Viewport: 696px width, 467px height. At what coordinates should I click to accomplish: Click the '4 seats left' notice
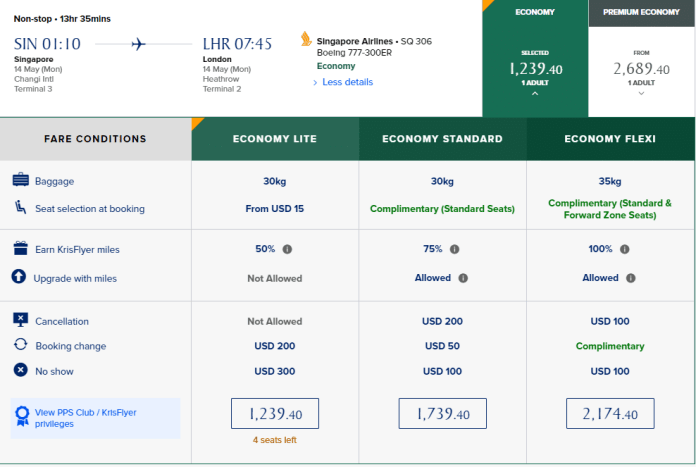[x=275, y=440]
